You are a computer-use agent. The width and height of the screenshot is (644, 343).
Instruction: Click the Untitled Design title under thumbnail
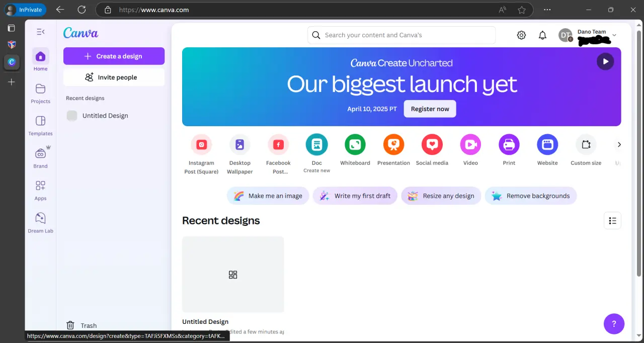205,322
